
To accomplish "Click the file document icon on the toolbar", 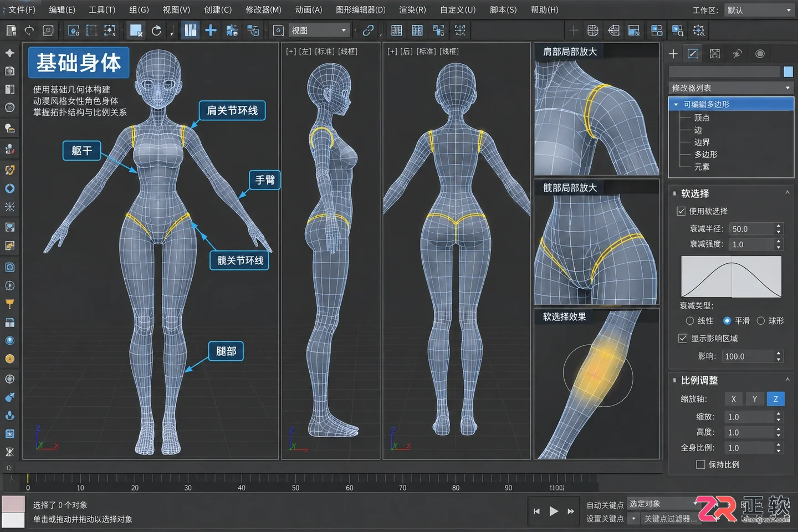I will (11, 30).
